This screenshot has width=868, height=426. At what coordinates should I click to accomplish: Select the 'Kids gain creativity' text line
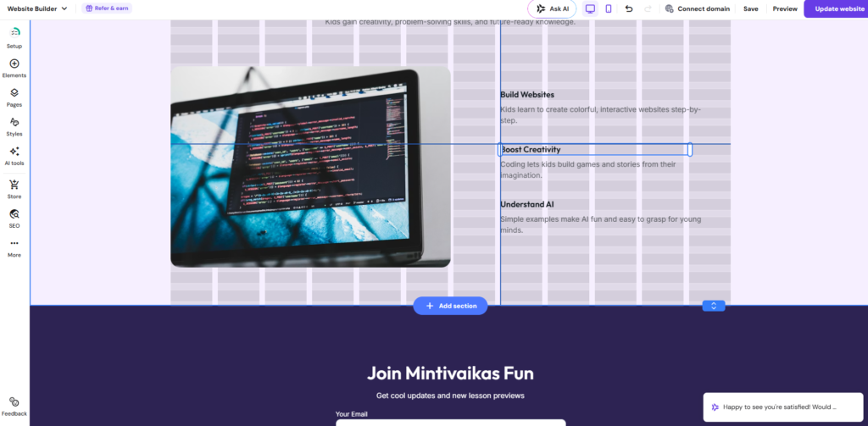(450, 23)
